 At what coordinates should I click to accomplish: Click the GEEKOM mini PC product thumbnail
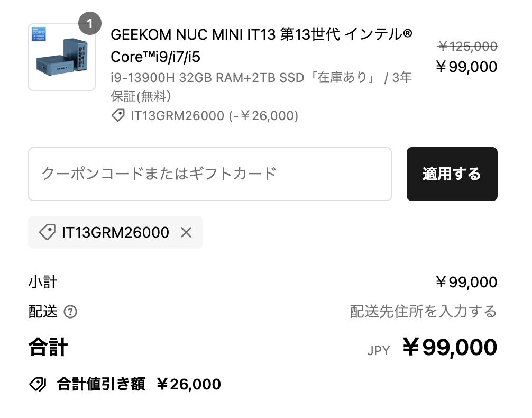(61, 57)
